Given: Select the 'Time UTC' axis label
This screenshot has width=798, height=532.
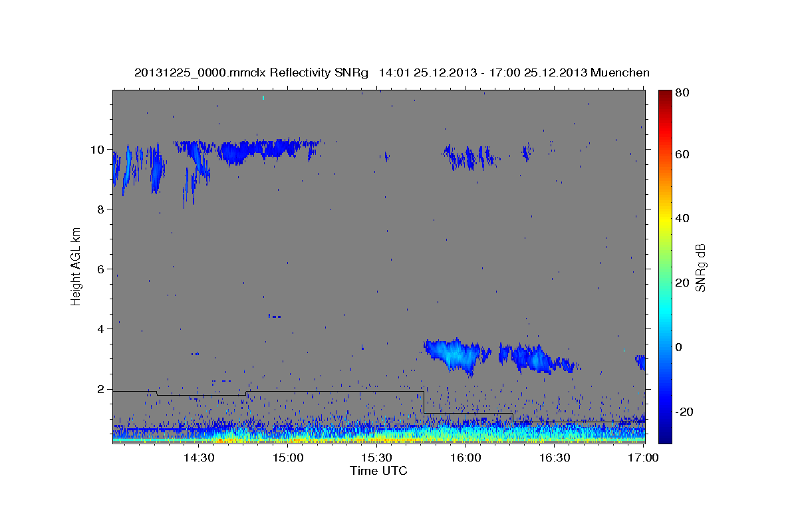Looking at the screenshot, I should point(378,471).
